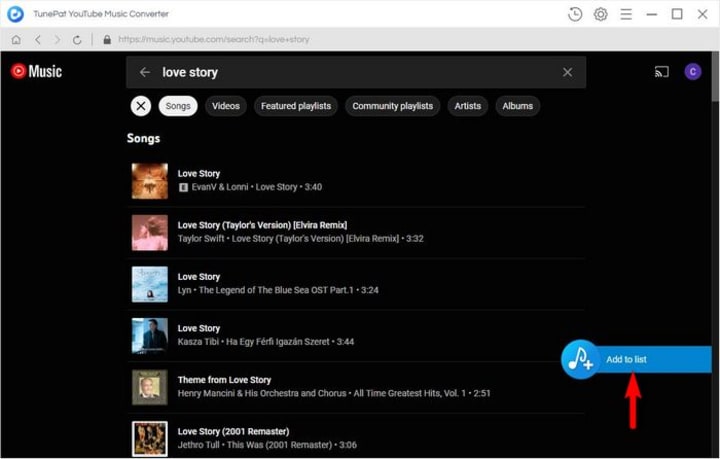Select the Featured playlists filter chip
The width and height of the screenshot is (720, 459).
coord(296,106)
